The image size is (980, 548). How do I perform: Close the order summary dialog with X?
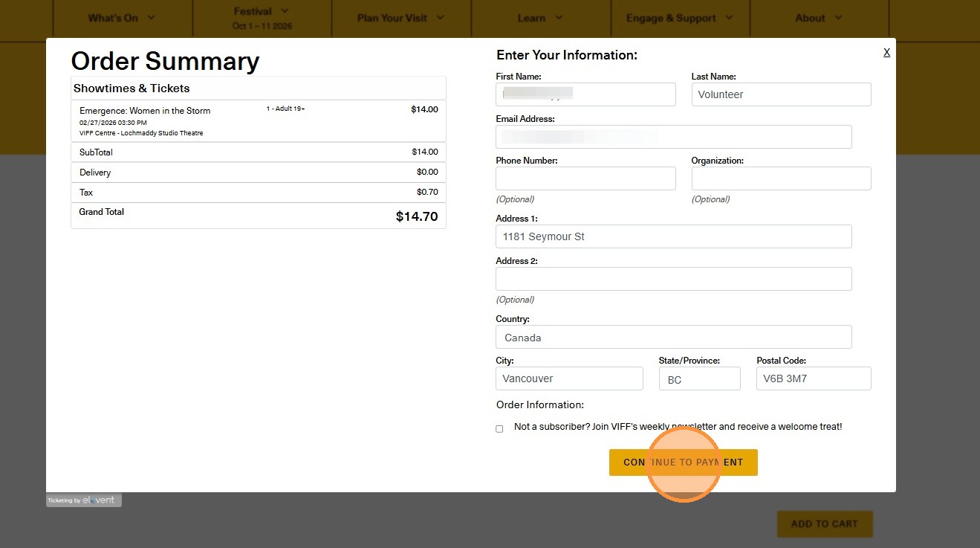tap(886, 52)
